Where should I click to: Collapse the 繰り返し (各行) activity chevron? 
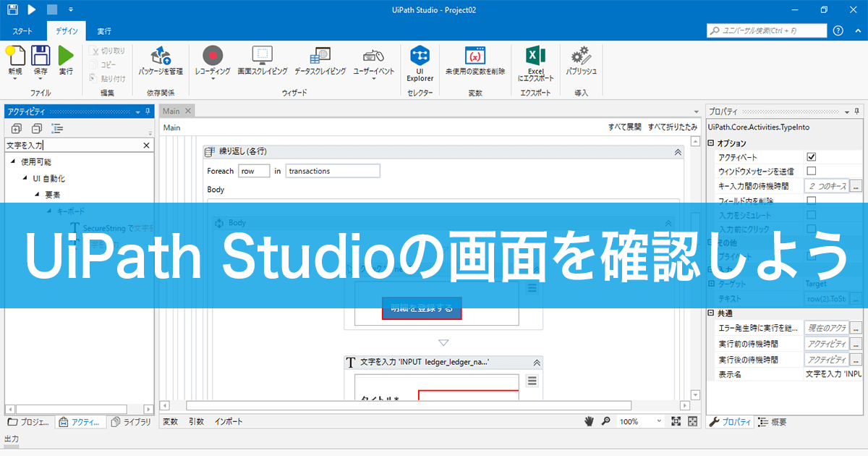click(x=678, y=152)
